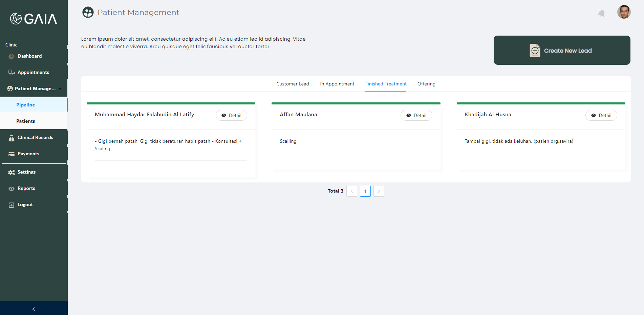Collapse the sidebar with bottom chevron
The height and width of the screenshot is (315, 644).
click(34, 309)
